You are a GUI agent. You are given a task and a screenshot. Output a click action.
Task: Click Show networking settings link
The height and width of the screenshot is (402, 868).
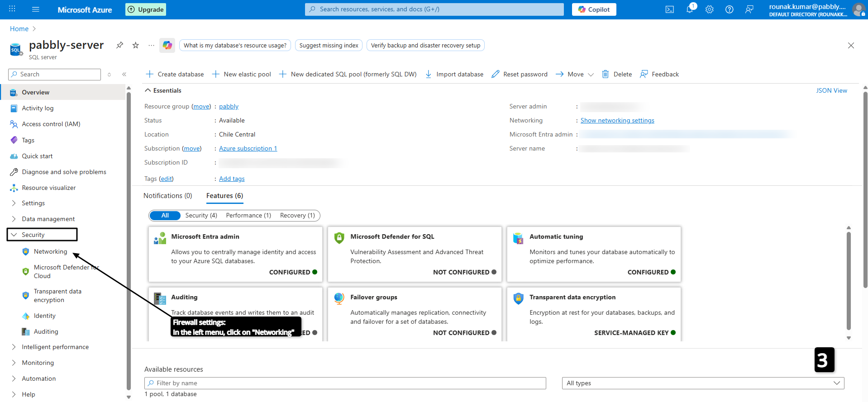(x=617, y=121)
